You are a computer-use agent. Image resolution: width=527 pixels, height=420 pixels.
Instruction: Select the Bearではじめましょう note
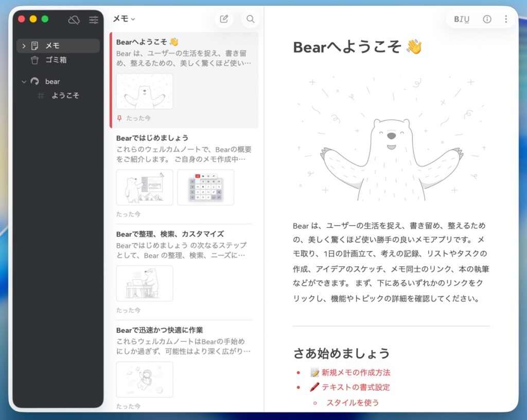(152, 138)
